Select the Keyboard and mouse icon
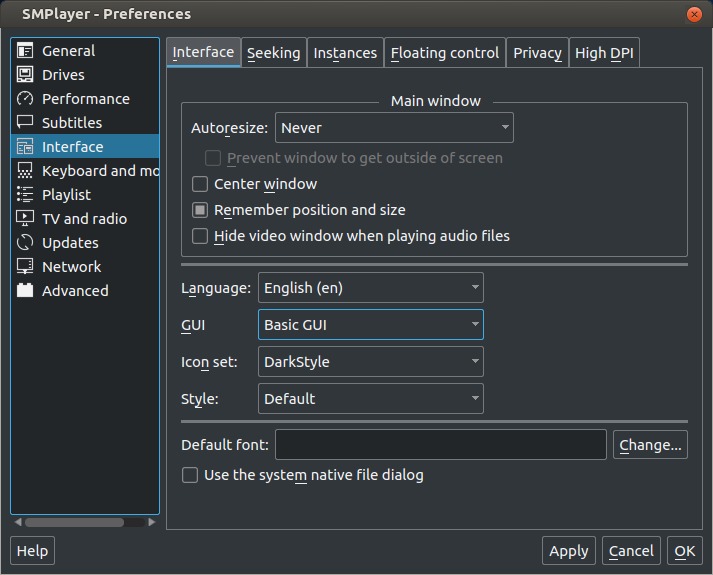713x575 pixels. 25,171
